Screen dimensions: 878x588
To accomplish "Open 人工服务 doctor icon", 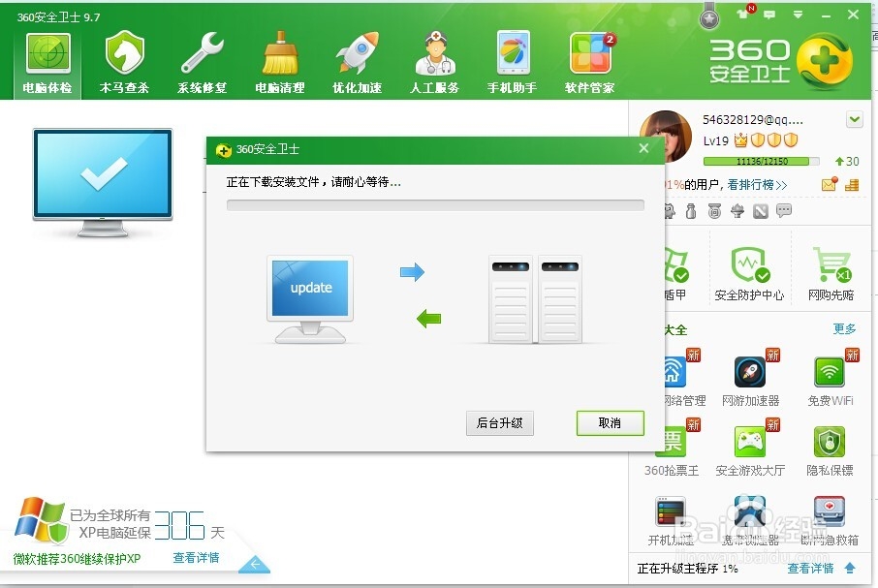I will [x=434, y=63].
